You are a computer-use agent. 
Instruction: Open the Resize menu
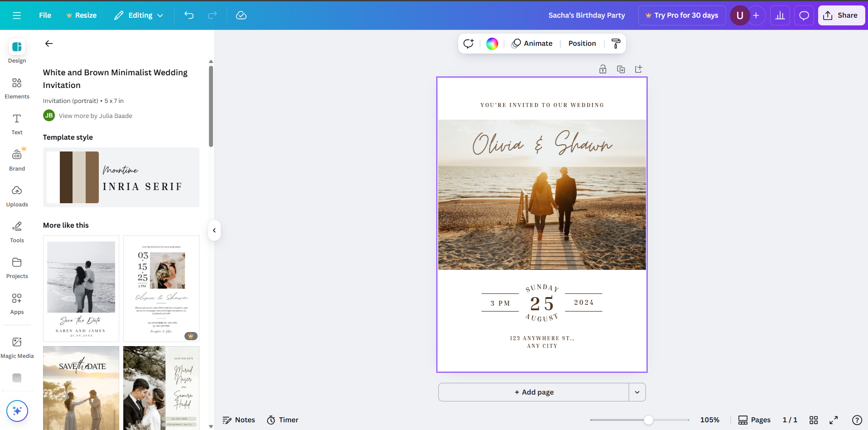pyautogui.click(x=82, y=15)
